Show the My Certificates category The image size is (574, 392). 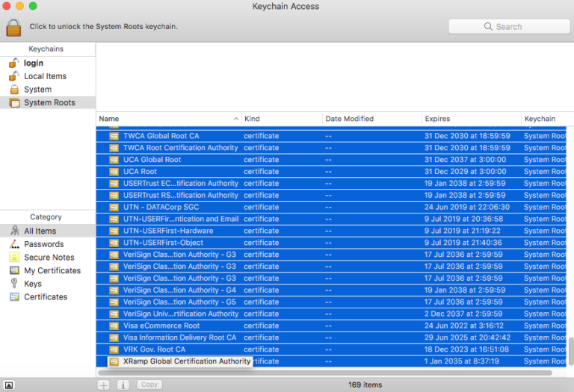click(x=52, y=270)
